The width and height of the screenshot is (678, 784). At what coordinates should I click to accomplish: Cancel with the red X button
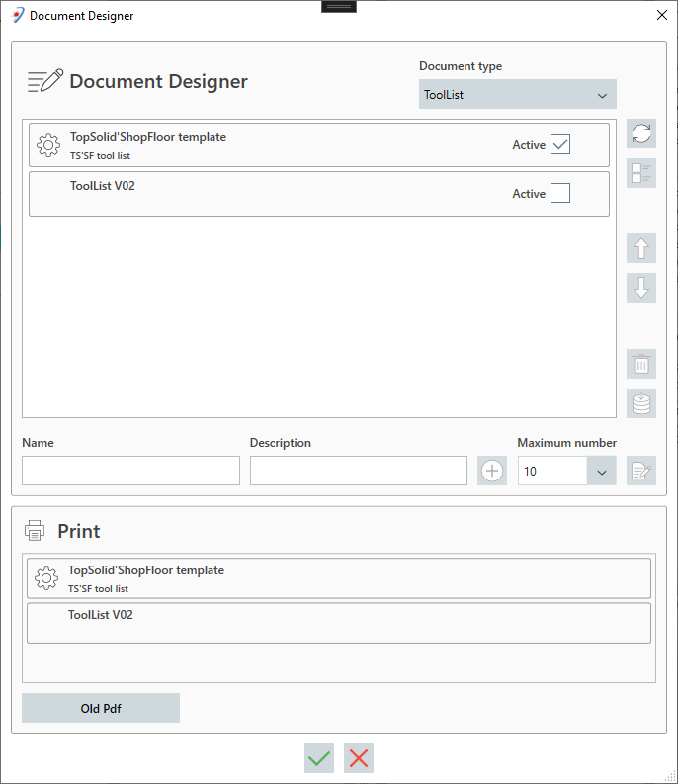359,758
